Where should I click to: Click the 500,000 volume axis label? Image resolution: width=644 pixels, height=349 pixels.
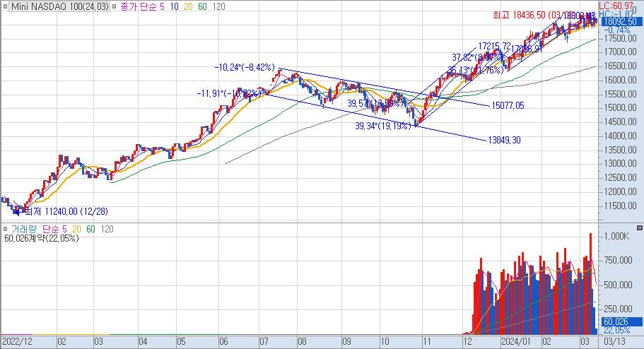(618, 285)
